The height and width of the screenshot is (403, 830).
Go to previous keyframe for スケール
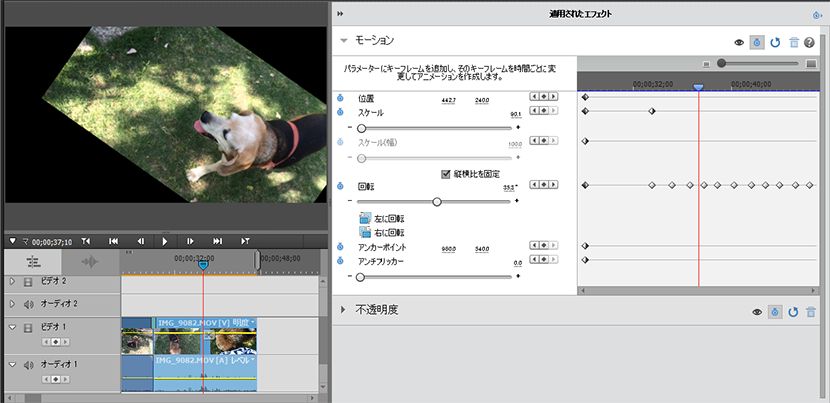[x=534, y=110]
